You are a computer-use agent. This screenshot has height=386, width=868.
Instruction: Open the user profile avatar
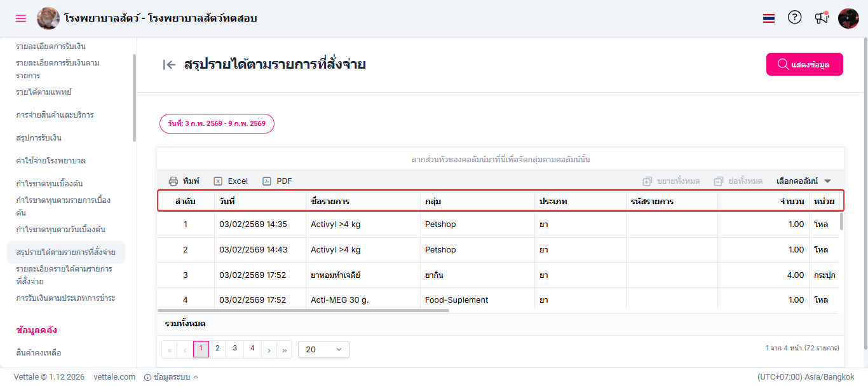pyautogui.click(x=848, y=18)
